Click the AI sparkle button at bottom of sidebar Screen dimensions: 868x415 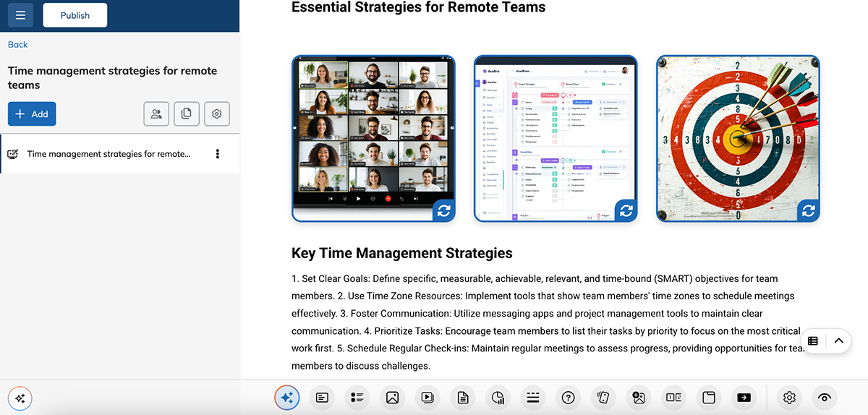coord(20,398)
